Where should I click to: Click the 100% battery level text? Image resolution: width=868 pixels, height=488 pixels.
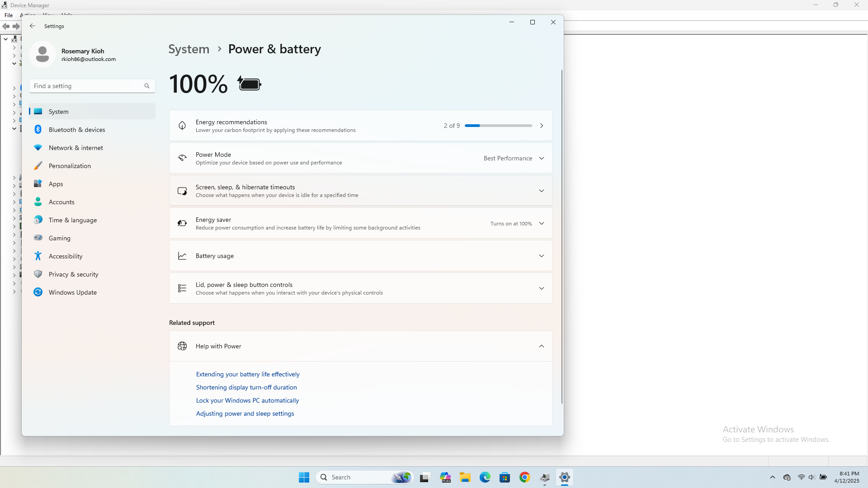click(198, 84)
